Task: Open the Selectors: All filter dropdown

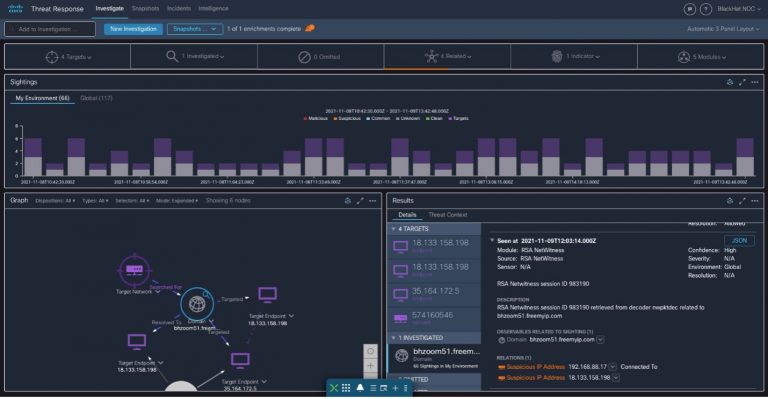Action: pos(132,201)
